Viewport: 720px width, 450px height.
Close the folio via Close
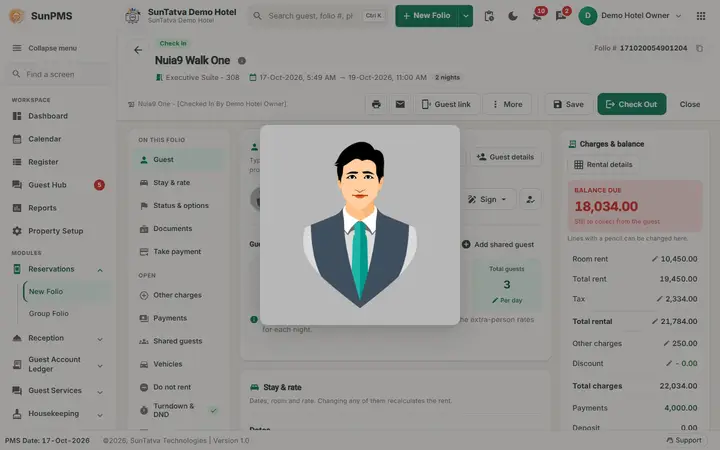(690, 104)
